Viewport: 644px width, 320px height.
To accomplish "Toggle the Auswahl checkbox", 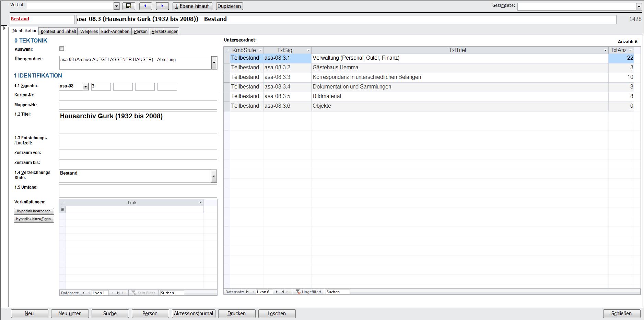I will (x=62, y=49).
